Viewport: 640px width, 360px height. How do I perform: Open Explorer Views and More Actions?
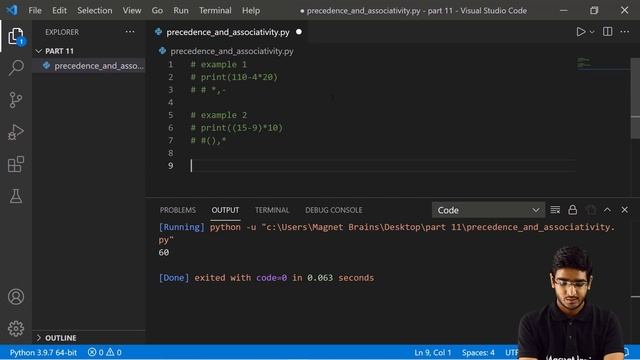click(x=130, y=32)
